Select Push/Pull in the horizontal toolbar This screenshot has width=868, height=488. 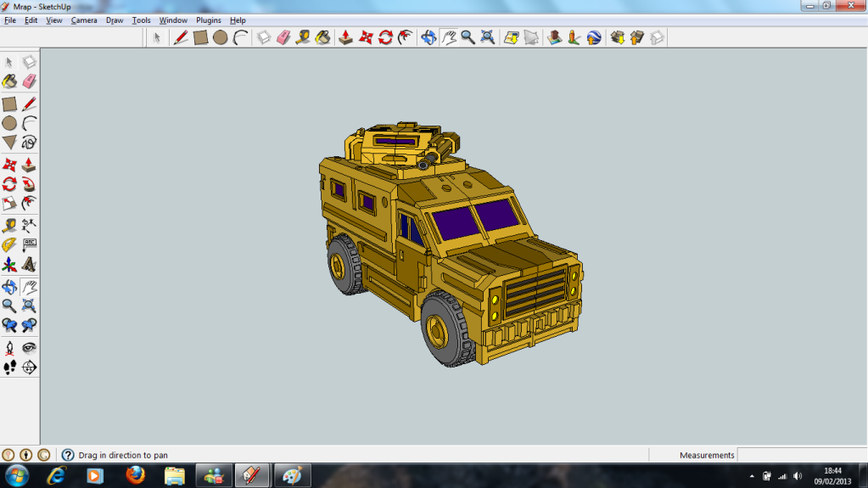tap(346, 37)
